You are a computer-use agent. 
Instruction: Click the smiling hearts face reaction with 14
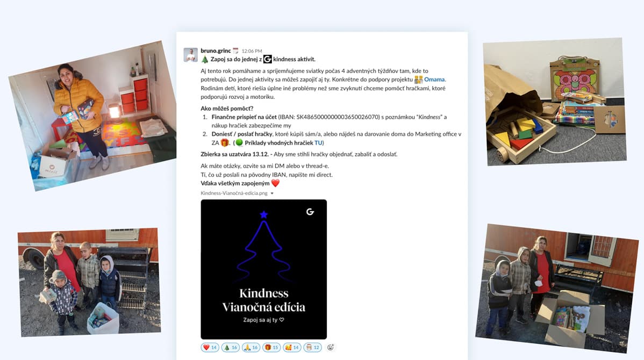pos(292,347)
